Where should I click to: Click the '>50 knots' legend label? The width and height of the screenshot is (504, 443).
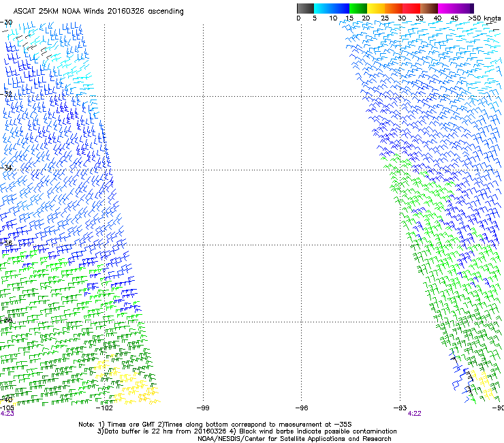pos(484,18)
